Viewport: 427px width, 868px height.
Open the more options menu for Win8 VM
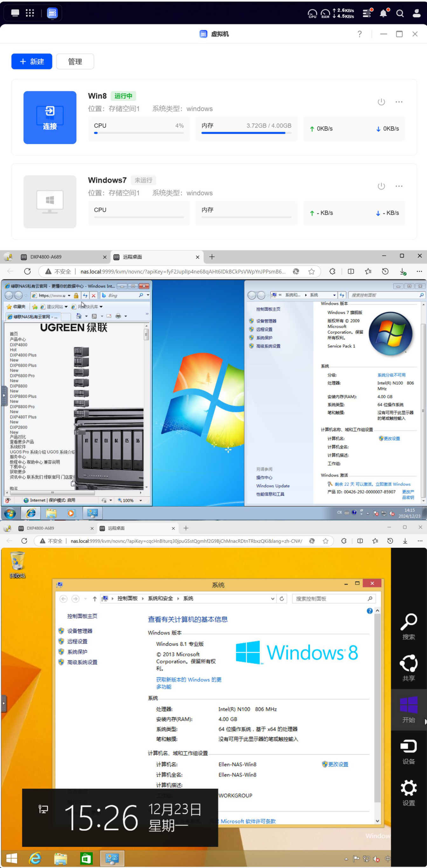coord(399,102)
